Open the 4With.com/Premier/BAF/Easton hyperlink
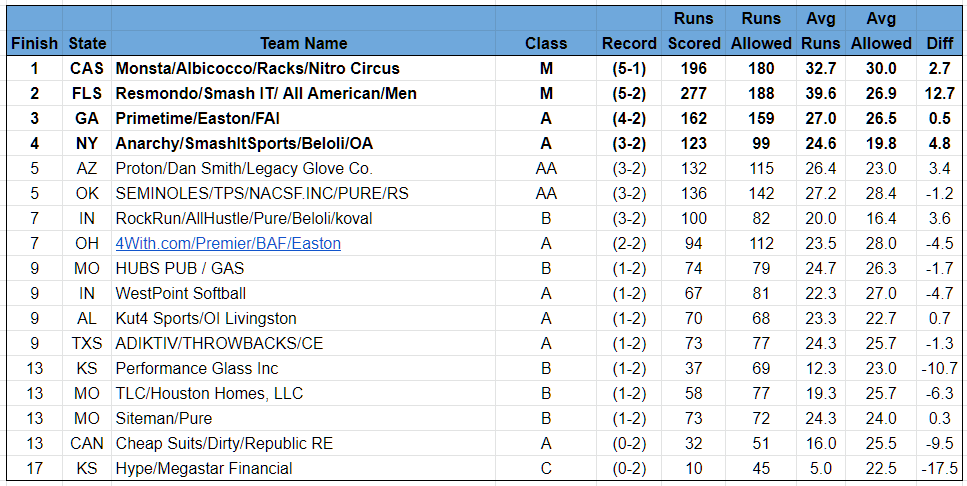The height and width of the screenshot is (486, 967). click(228, 244)
